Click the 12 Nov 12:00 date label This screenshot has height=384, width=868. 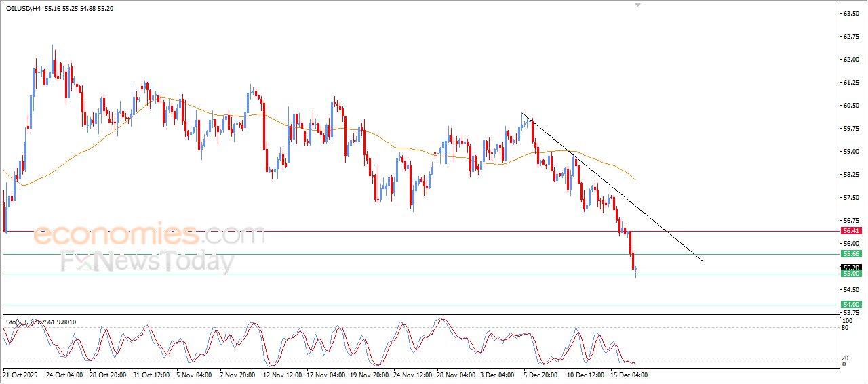click(x=281, y=374)
